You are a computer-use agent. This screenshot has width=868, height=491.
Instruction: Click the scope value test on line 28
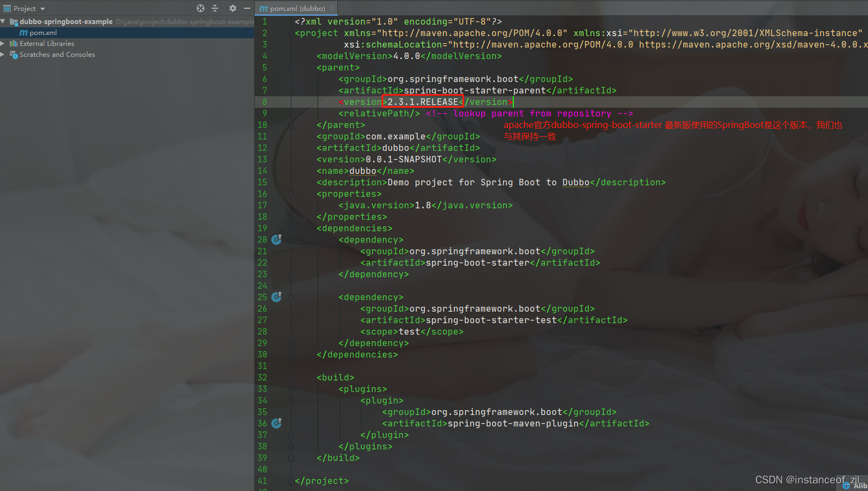click(409, 331)
